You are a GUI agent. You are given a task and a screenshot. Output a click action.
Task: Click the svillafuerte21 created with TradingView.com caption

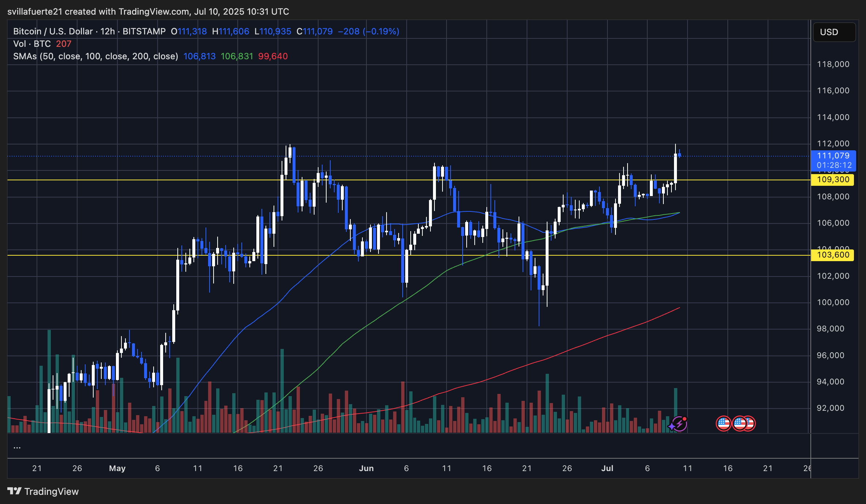(x=148, y=12)
